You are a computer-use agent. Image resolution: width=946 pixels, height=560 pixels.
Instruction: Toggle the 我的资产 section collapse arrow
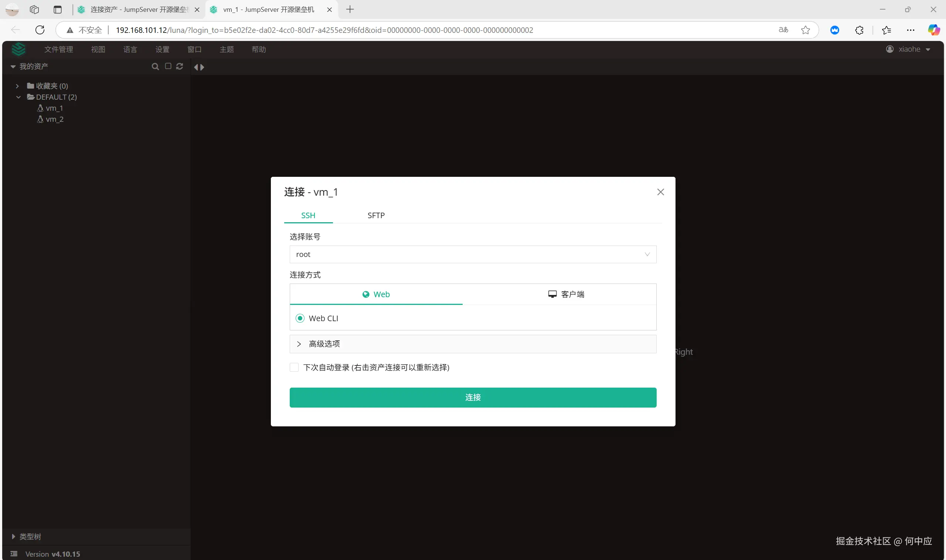pos(13,66)
